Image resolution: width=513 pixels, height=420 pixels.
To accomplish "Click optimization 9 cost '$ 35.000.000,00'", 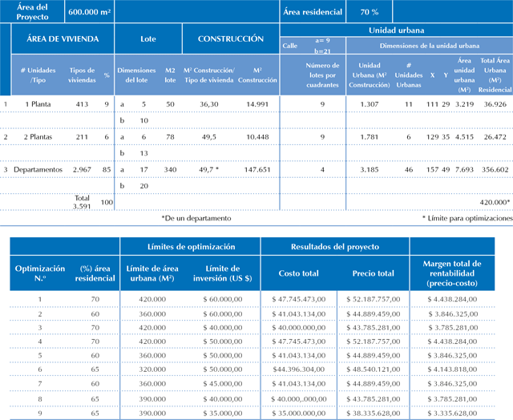I will click(298, 414).
